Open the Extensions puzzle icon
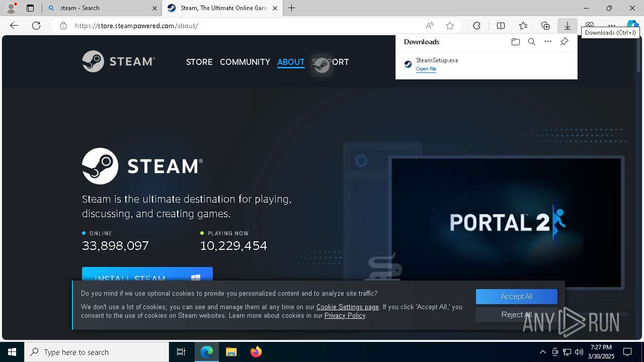 pos(476,26)
